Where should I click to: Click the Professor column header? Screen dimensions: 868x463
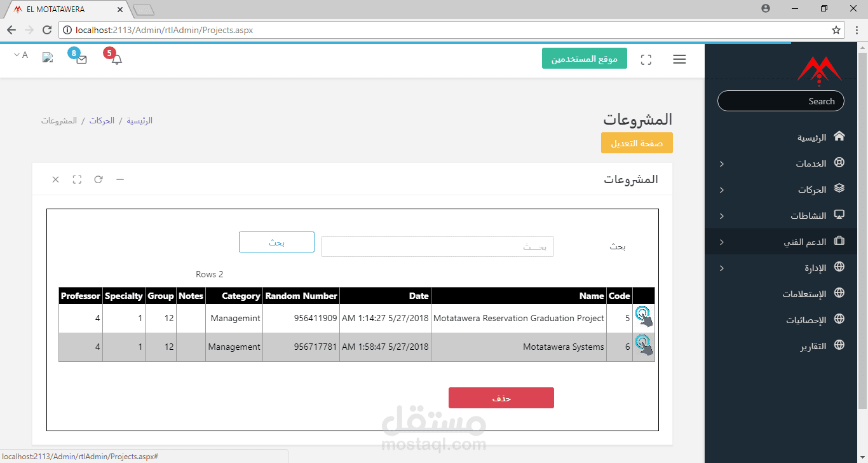pyautogui.click(x=81, y=296)
